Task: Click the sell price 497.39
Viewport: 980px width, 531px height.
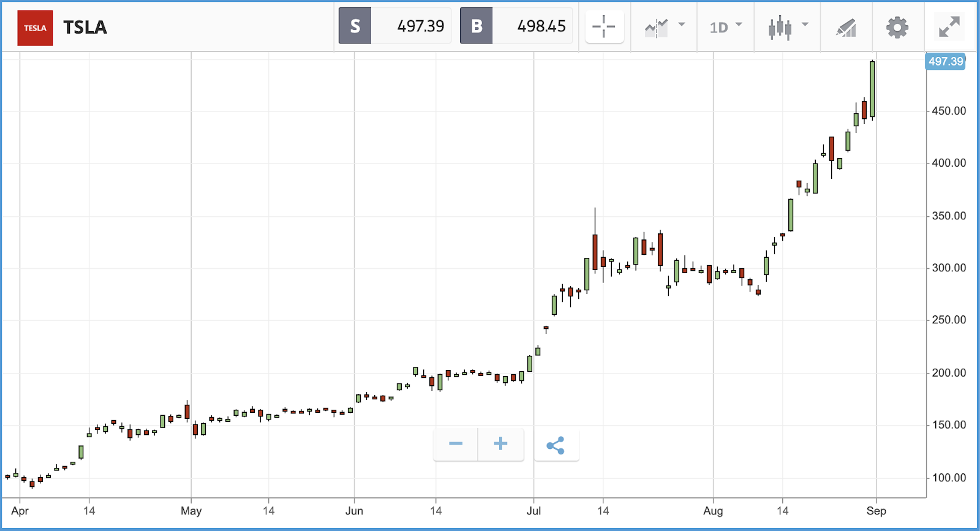Action: [x=421, y=26]
